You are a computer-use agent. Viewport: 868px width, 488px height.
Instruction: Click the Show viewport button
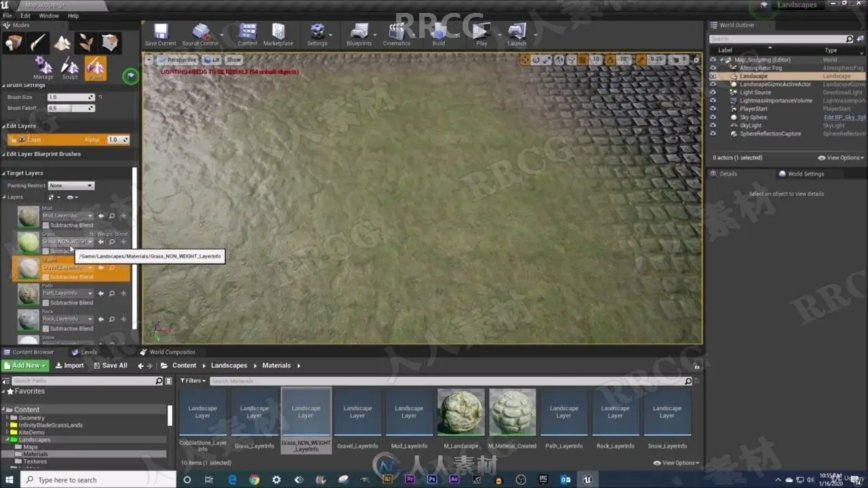[233, 60]
